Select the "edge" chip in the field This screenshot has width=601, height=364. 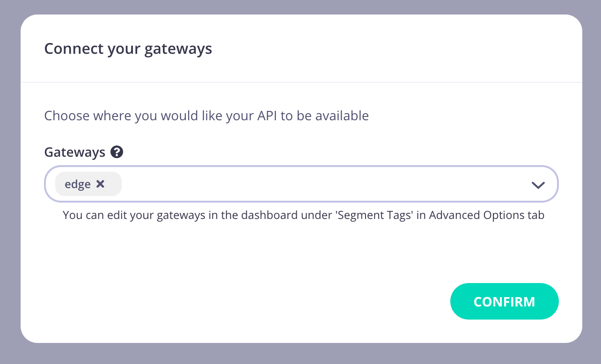(x=88, y=184)
